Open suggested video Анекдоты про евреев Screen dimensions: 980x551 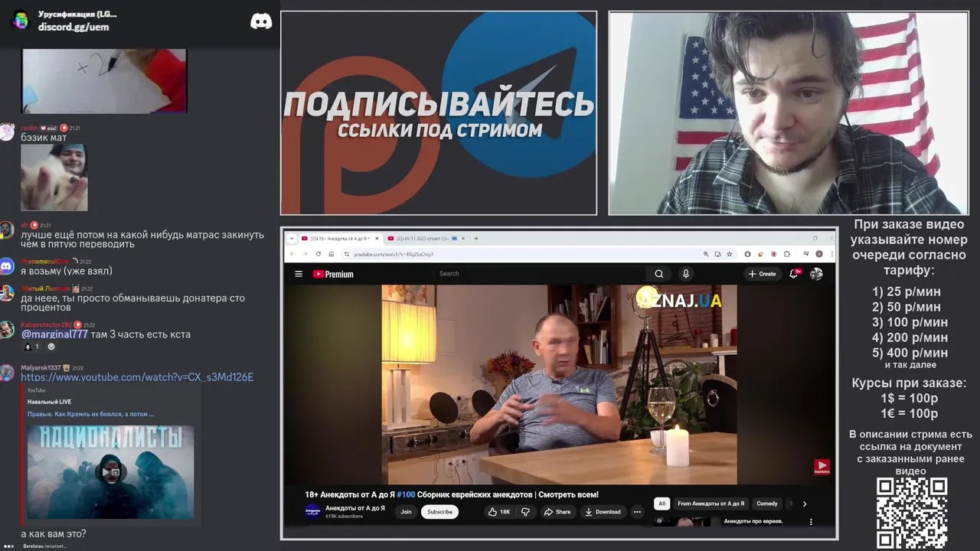pyautogui.click(x=753, y=521)
